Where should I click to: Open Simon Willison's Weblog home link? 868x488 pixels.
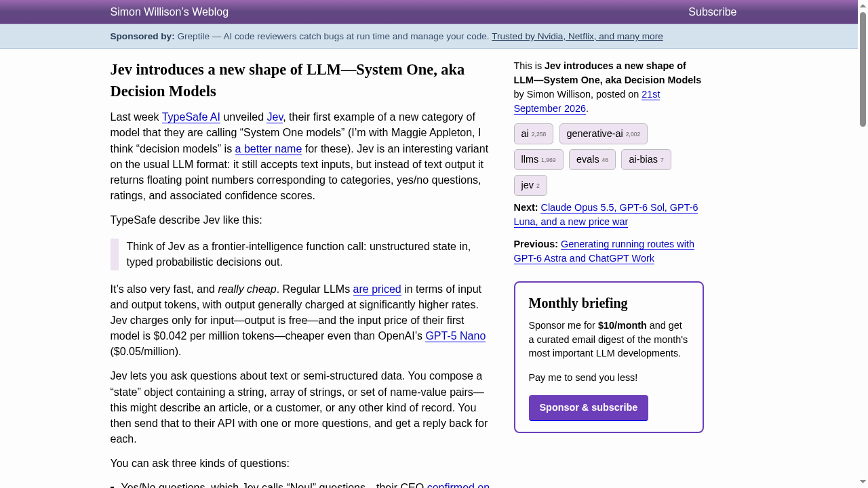pyautogui.click(x=170, y=12)
